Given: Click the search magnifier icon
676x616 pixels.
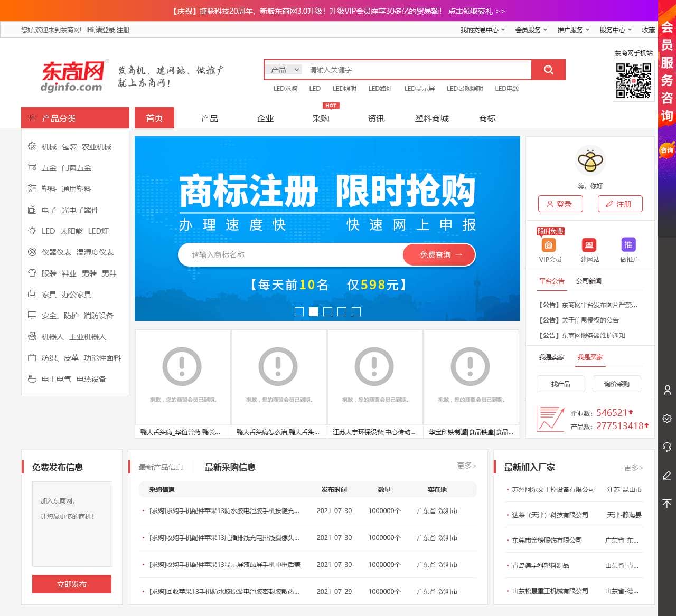Looking at the screenshot, I should click(x=548, y=69).
